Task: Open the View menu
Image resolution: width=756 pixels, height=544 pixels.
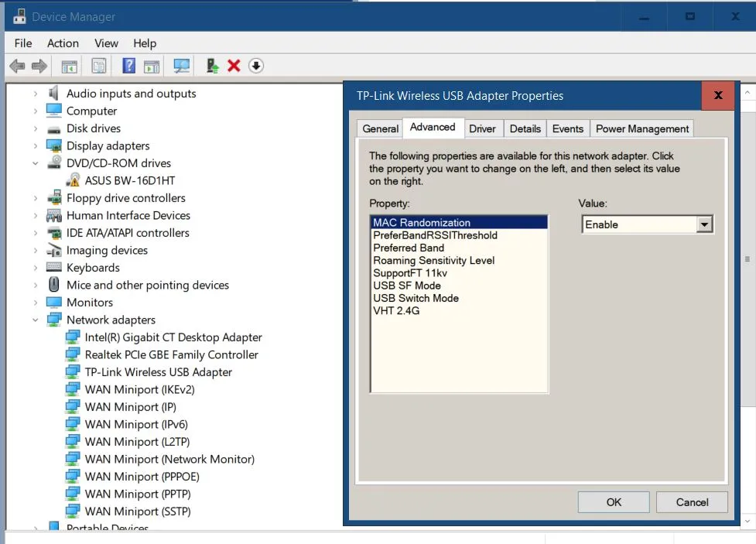Action: [106, 43]
